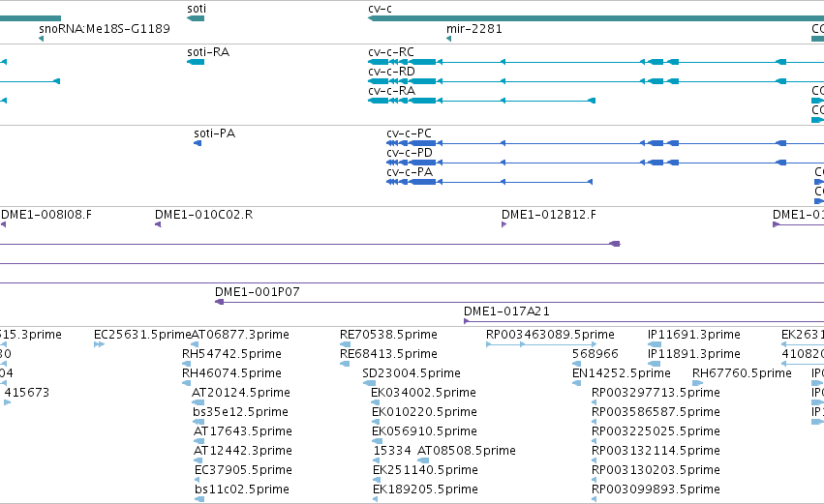Click RE70538.5prime EST
The image size is (824, 504).
click(x=346, y=344)
